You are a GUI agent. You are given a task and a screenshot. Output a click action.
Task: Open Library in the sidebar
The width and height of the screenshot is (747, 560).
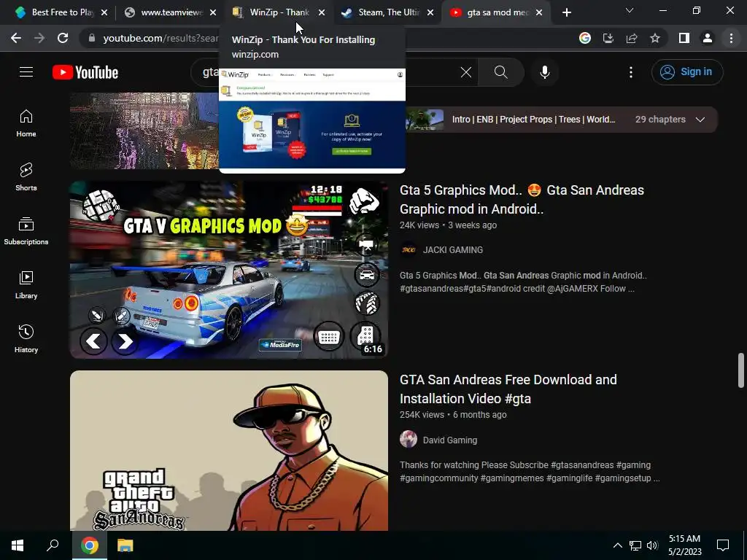pos(26,285)
